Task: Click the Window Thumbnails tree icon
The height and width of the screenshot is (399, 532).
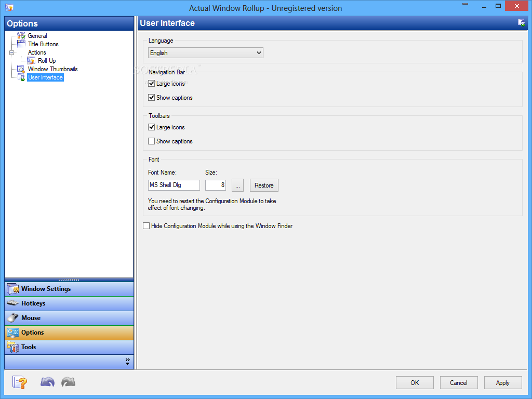Action: point(21,69)
